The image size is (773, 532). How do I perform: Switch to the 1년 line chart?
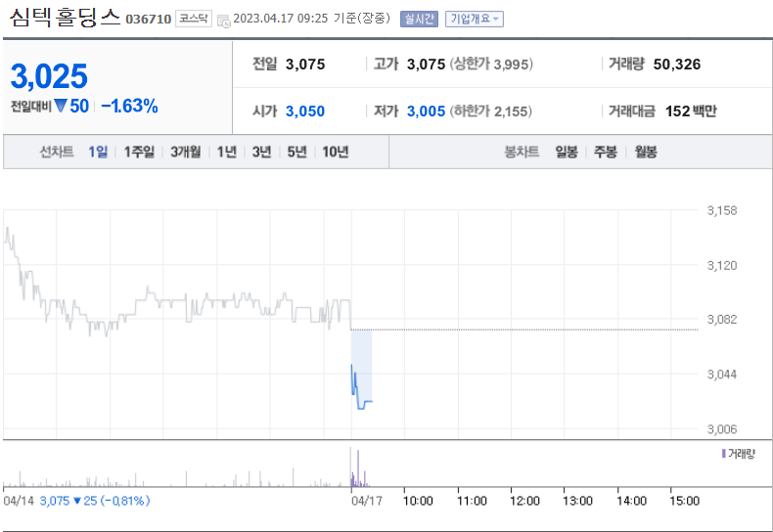coord(227,152)
